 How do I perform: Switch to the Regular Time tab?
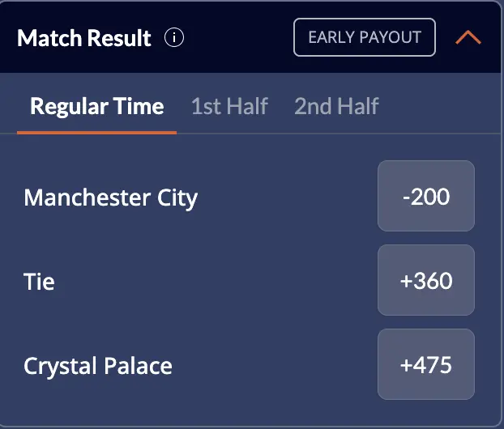96,106
